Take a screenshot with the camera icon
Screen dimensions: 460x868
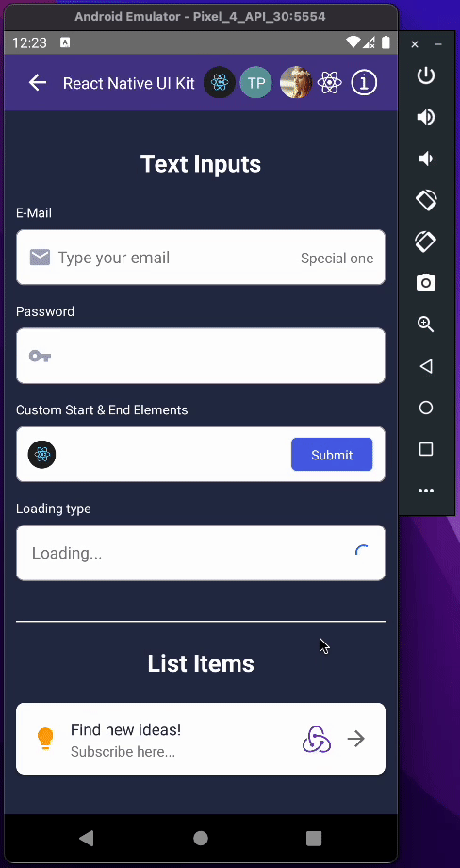point(426,283)
